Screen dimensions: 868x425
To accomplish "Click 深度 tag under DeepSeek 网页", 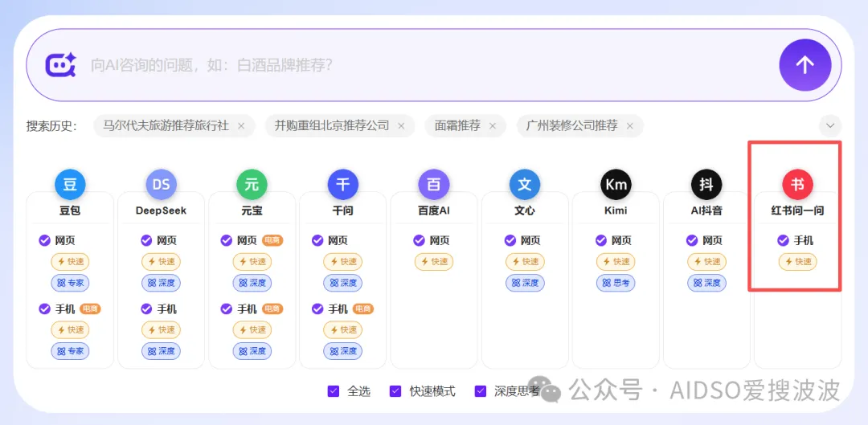I will 161,283.
